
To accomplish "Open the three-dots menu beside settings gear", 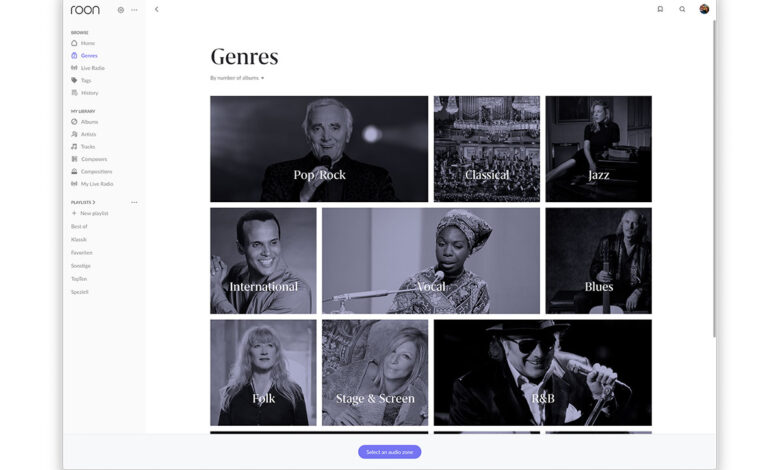I will (x=134, y=9).
